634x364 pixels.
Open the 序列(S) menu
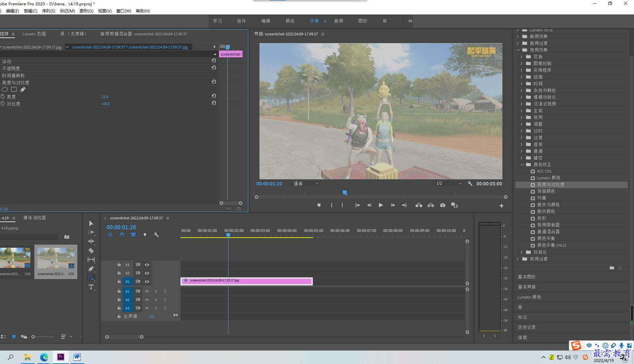(49, 11)
